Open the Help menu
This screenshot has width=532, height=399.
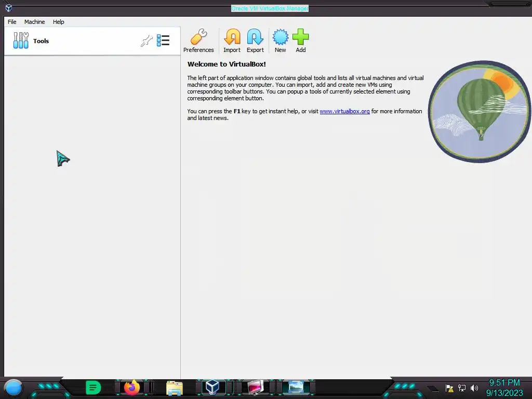(x=58, y=22)
